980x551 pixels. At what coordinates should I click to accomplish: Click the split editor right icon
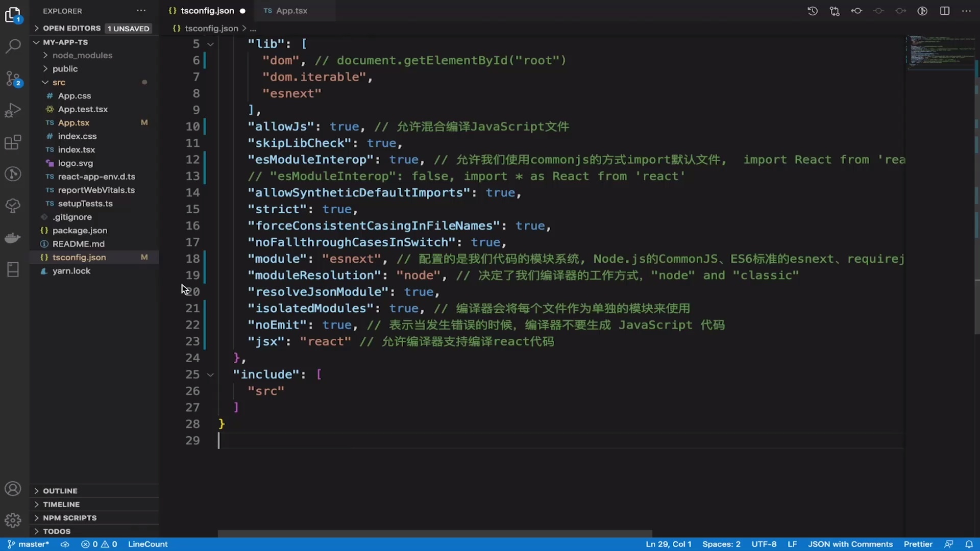(945, 11)
